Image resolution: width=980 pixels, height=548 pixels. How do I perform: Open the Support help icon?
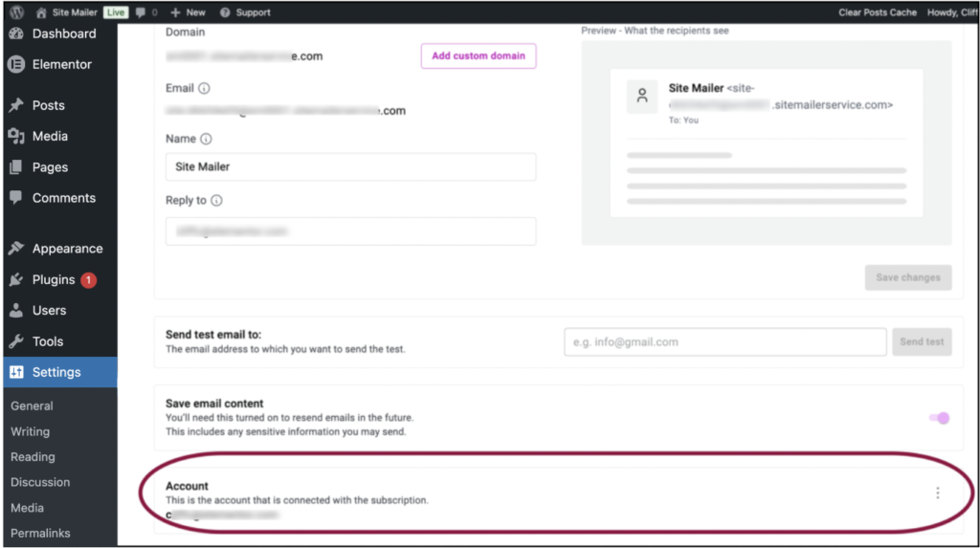click(225, 12)
